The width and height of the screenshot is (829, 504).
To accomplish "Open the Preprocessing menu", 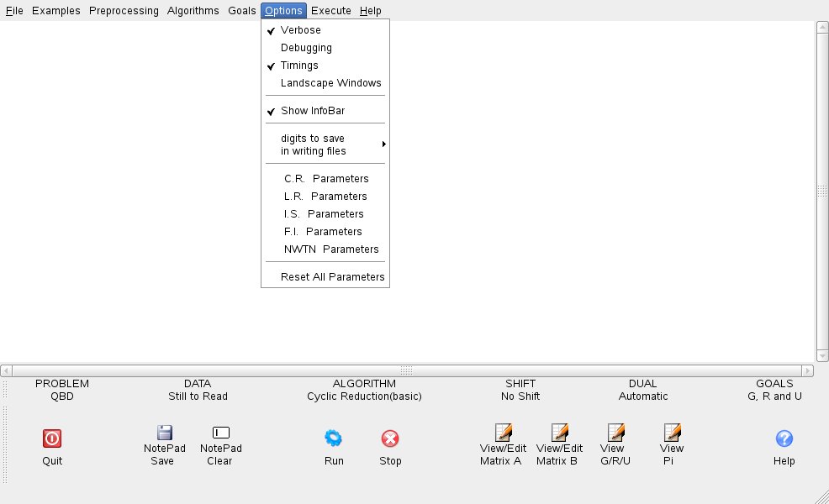I will tap(123, 11).
